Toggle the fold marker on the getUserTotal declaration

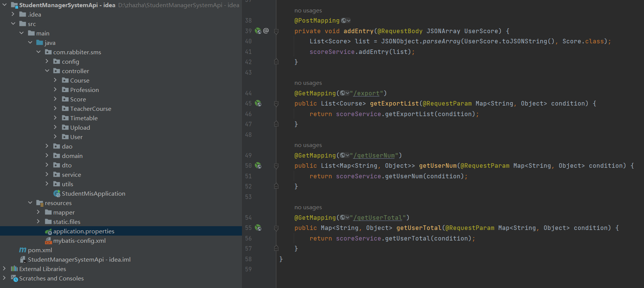pyautogui.click(x=276, y=228)
